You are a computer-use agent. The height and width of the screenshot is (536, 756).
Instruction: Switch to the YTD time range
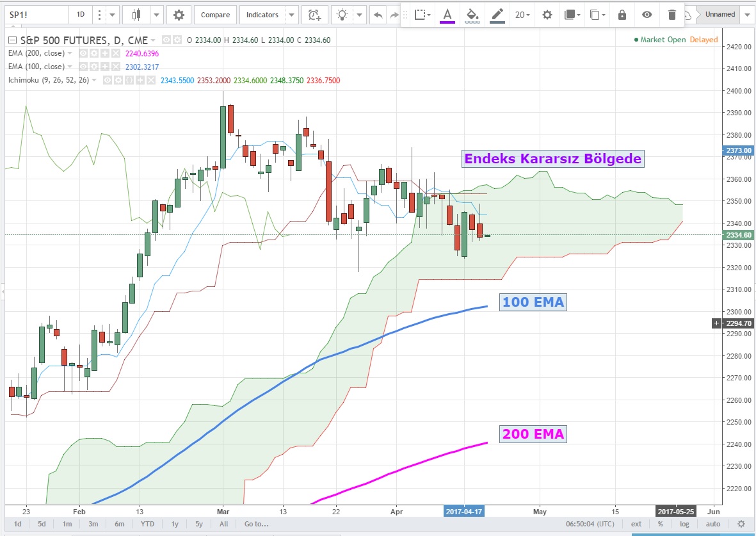(x=148, y=524)
